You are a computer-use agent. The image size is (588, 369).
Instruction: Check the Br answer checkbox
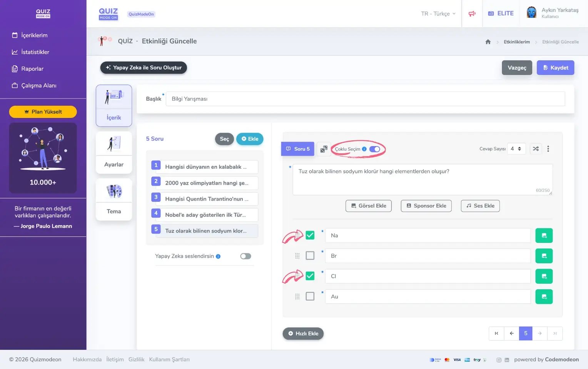point(310,256)
